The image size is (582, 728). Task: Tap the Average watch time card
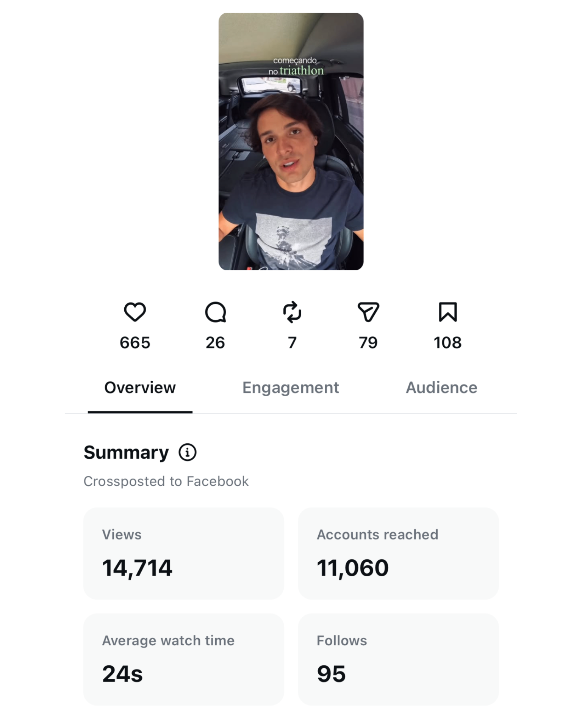point(184,659)
